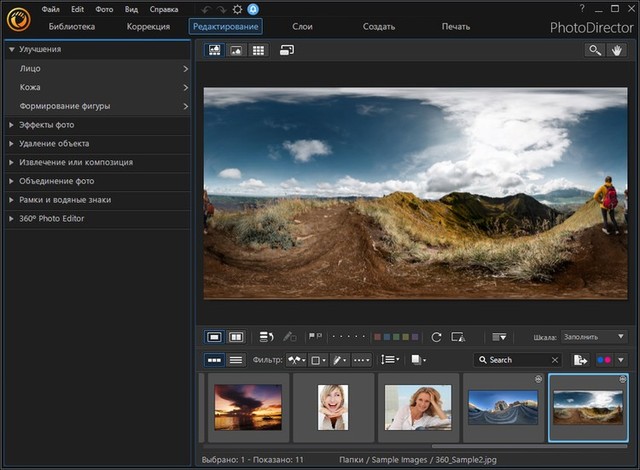The height and width of the screenshot is (470, 640).
Task: Click the red color label swatch
Action: point(378,338)
